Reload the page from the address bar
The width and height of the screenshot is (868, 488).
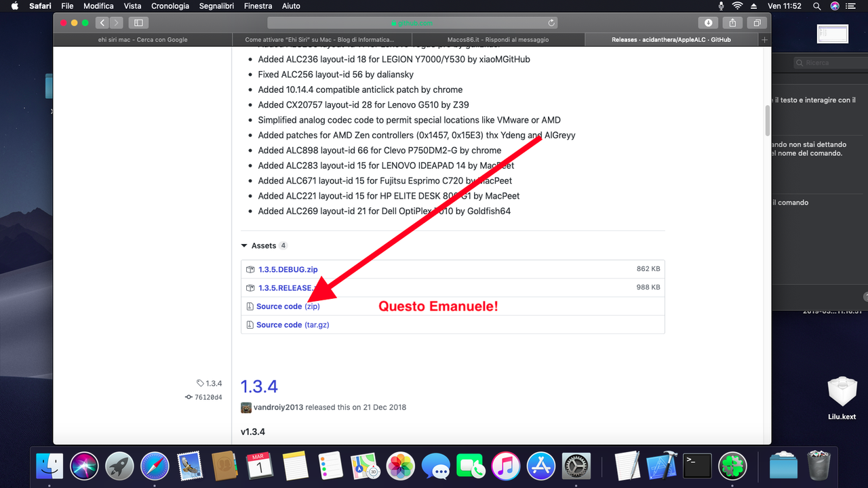pyautogui.click(x=551, y=22)
